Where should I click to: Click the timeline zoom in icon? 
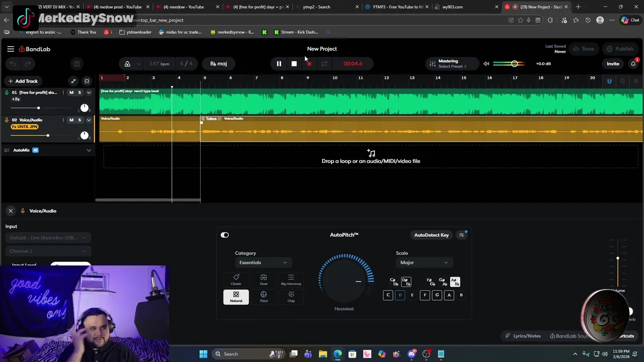point(636,81)
